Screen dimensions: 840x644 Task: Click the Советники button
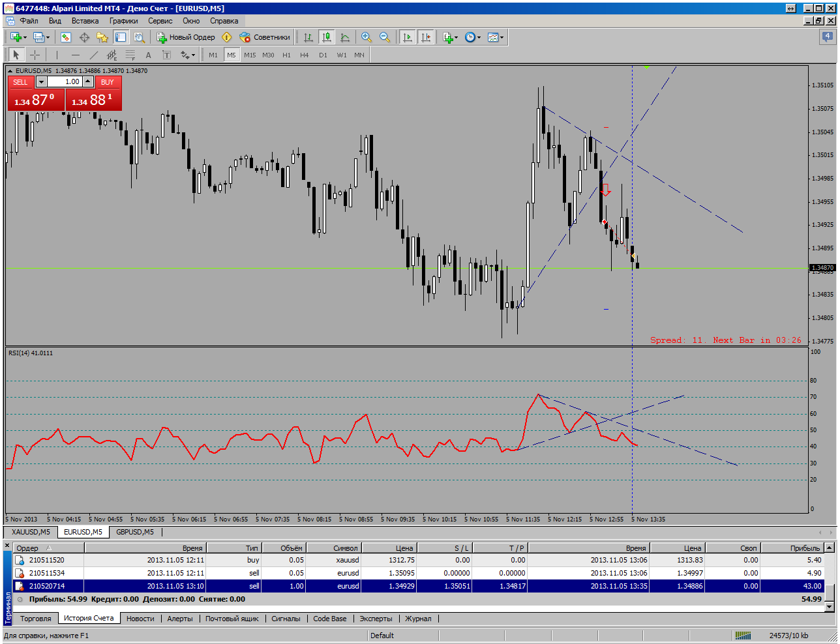(x=265, y=37)
